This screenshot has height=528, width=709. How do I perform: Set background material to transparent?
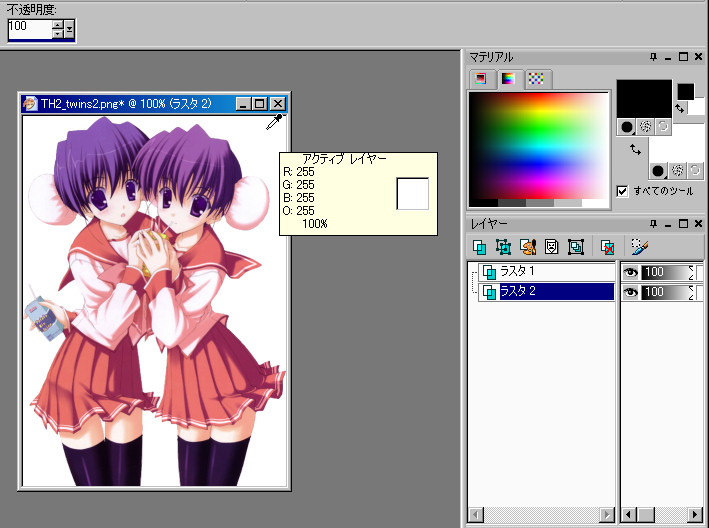point(695,170)
